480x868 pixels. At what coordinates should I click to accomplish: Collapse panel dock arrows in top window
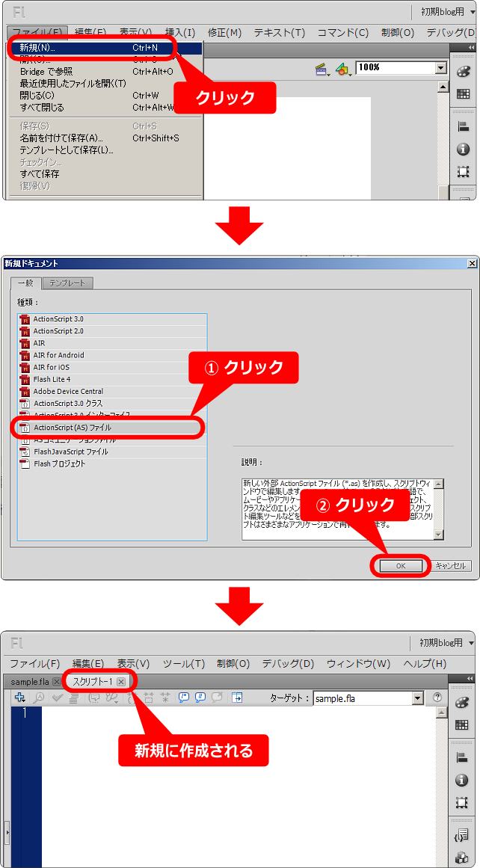coord(471,48)
